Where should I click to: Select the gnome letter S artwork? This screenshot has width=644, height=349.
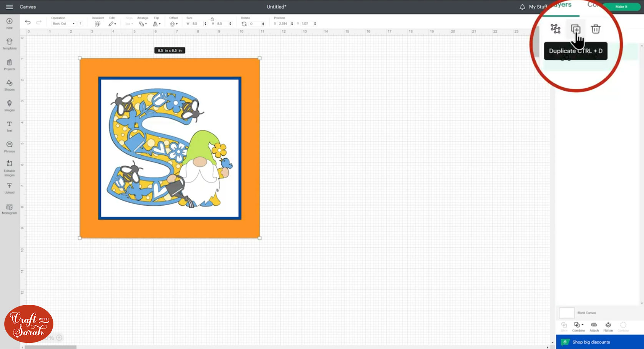169,148
